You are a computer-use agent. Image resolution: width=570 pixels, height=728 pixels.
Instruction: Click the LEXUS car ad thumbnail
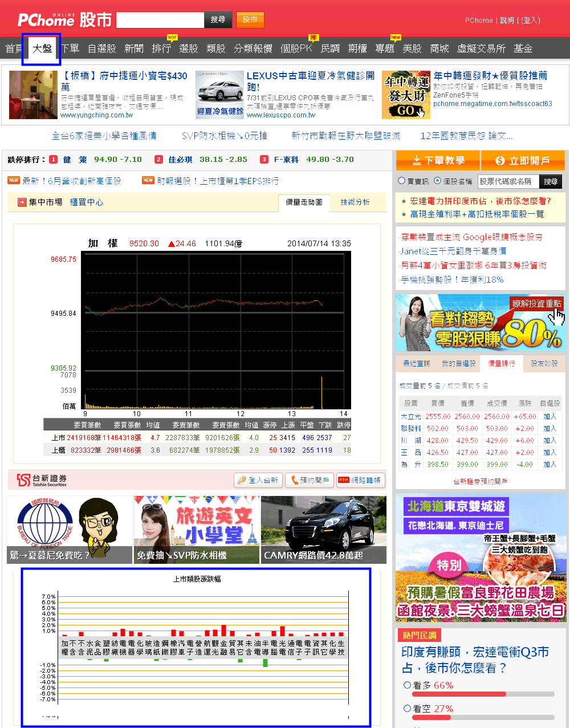coord(219,95)
